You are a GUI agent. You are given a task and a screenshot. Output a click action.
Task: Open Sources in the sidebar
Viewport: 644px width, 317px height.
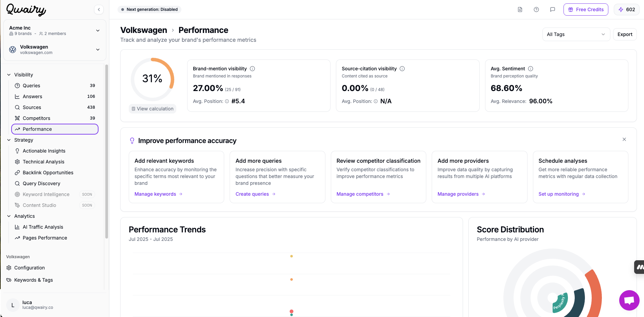click(55, 107)
